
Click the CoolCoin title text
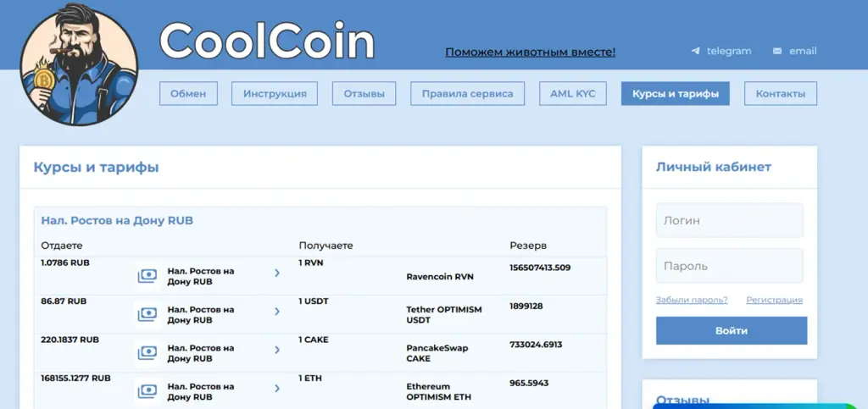[x=267, y=41]
